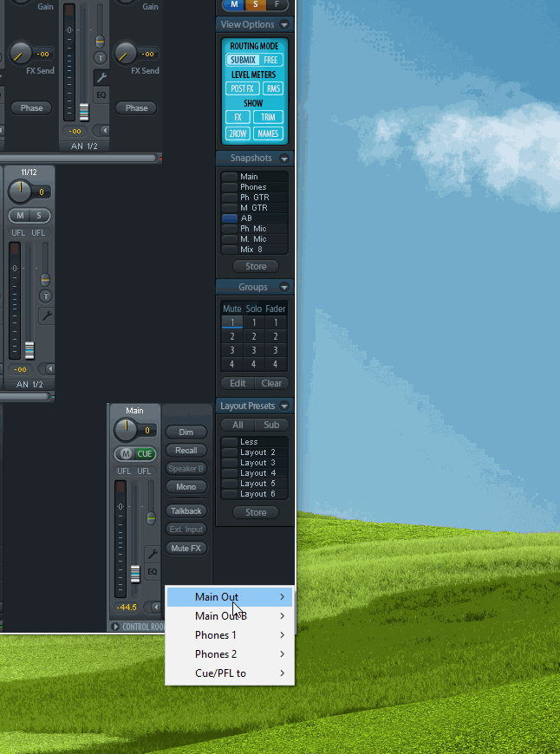The height and width of the screenshot is (754, 560).
Task: Toggle the T button on the 11/12 channel
Action: click(45, 296)
